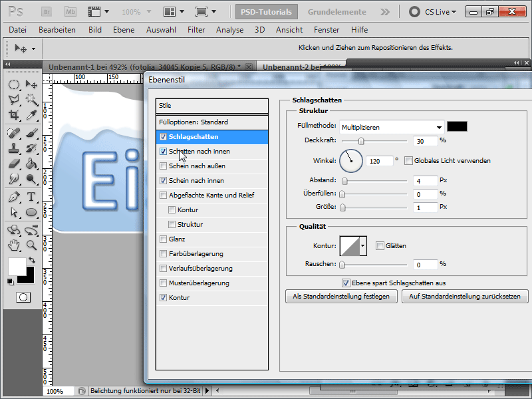Open the Filter menu

(x=196, y=30)
